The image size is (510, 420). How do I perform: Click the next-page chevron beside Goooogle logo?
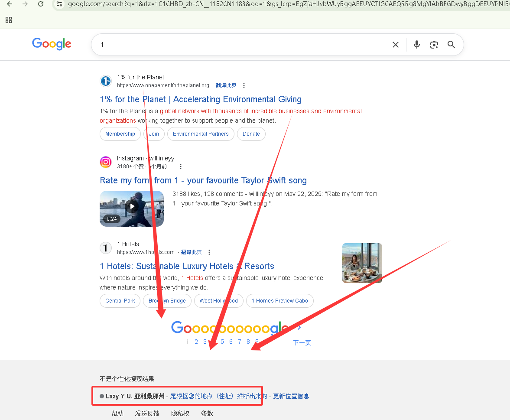[x=299, y=328]
